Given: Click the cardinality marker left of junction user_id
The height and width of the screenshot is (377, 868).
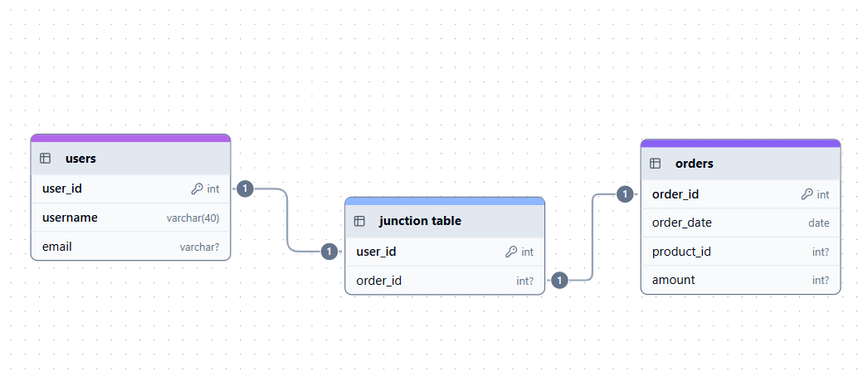Looking at the screenshot, I should (329, 252).
